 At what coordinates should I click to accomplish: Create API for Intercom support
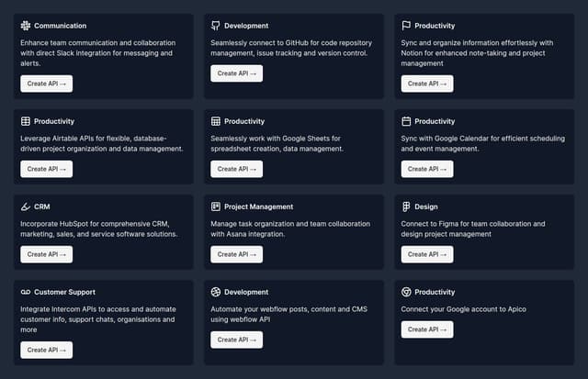[47, 350]
